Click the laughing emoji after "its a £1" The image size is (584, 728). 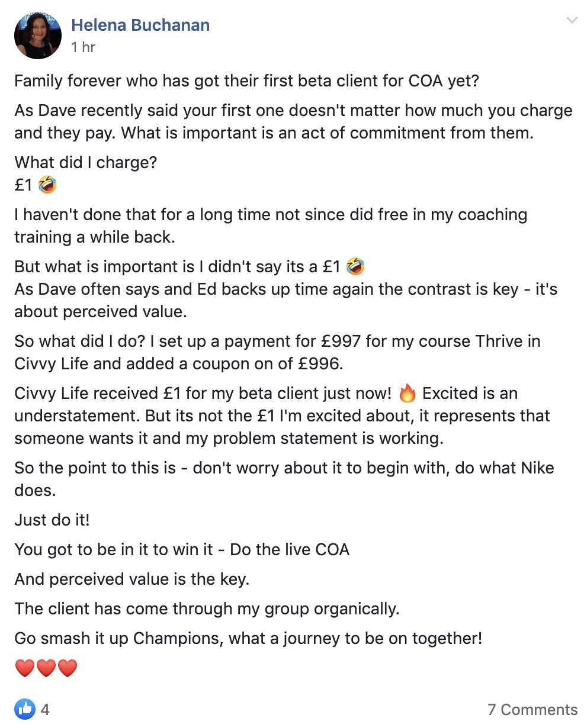point(355,266)
